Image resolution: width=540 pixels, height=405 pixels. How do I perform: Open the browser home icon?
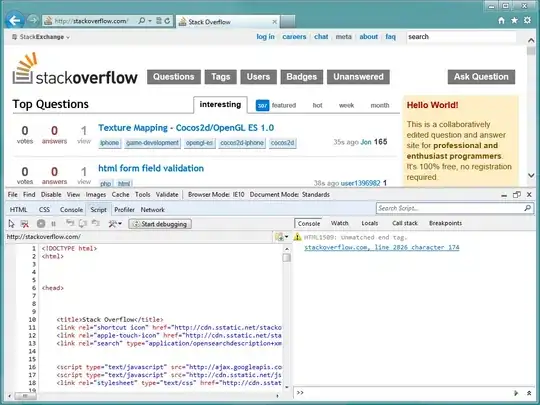[501, 21]
